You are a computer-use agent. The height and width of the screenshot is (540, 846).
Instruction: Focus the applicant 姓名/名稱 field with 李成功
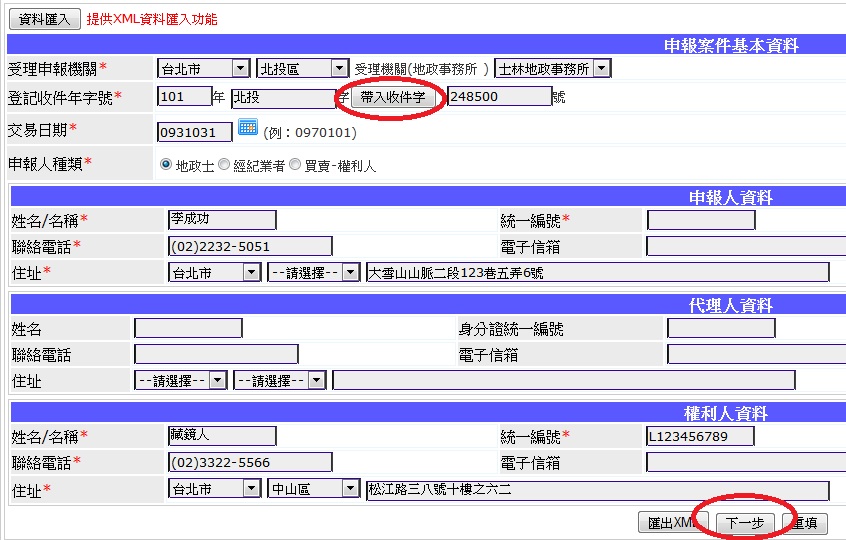[221, 219]
